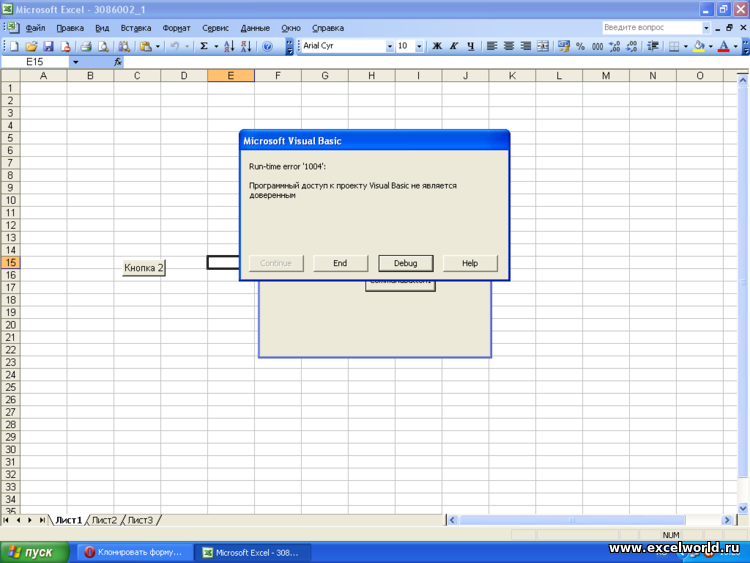
Task: Open the AutoSum dropdown arrow
Action: pos(216,46)
